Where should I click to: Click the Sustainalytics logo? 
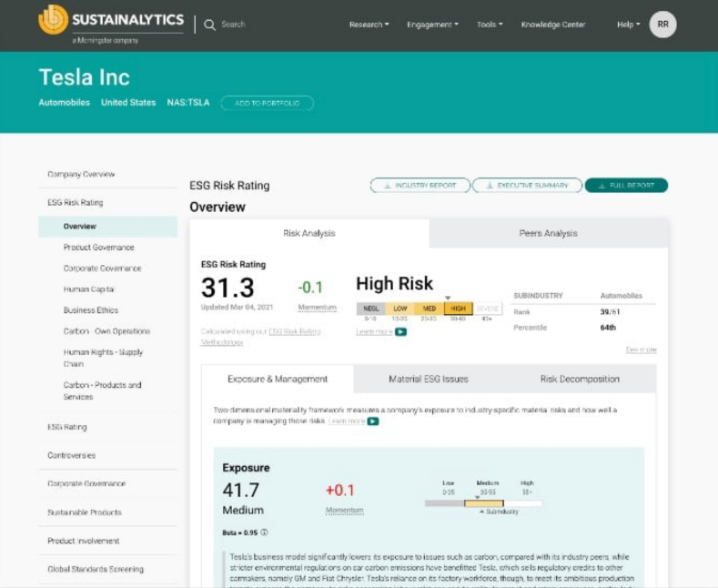[x=111, y=24]
